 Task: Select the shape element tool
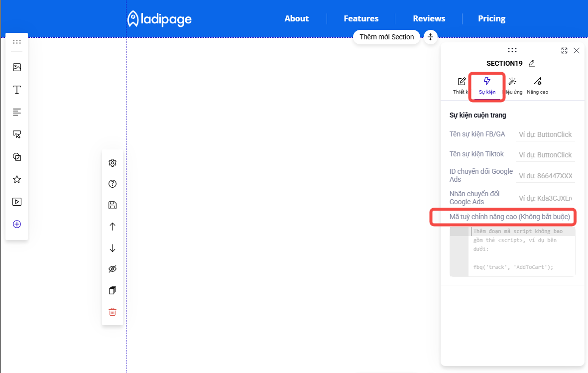[x=17, y=157]
